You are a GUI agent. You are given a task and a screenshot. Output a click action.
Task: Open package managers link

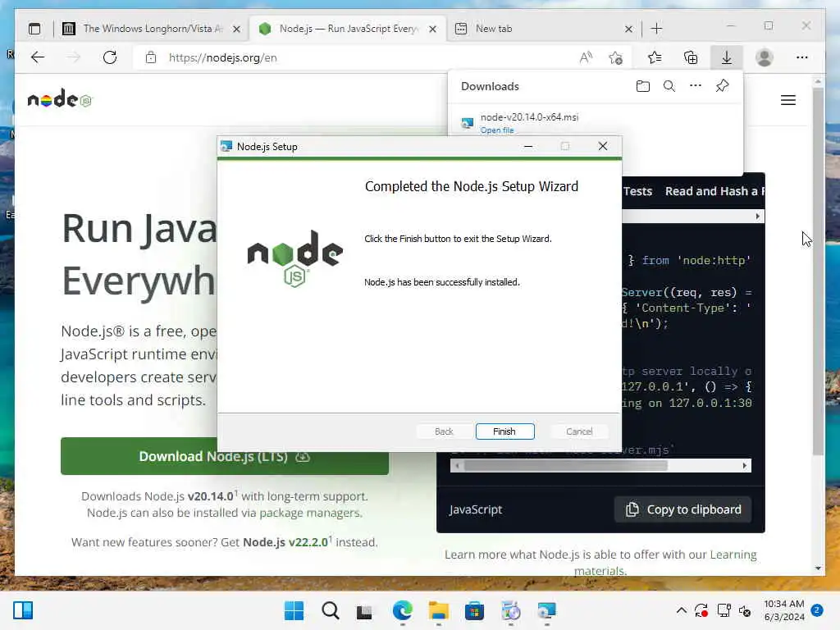309,513
